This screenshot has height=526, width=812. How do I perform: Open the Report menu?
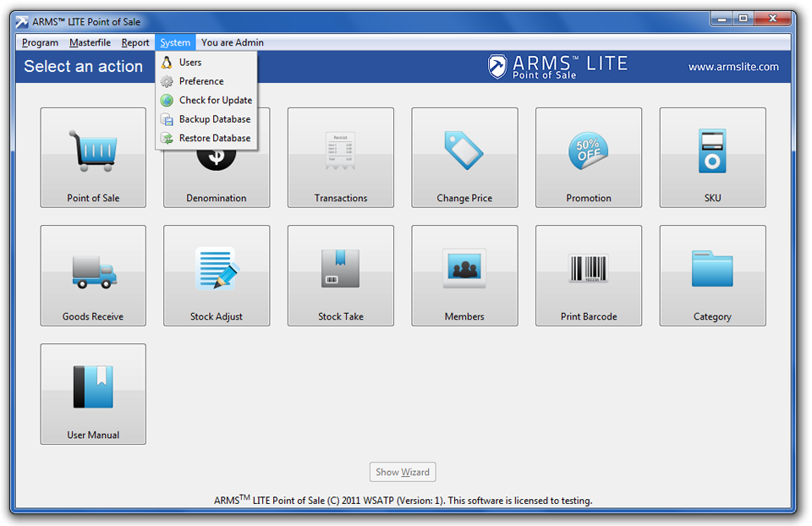135,42
